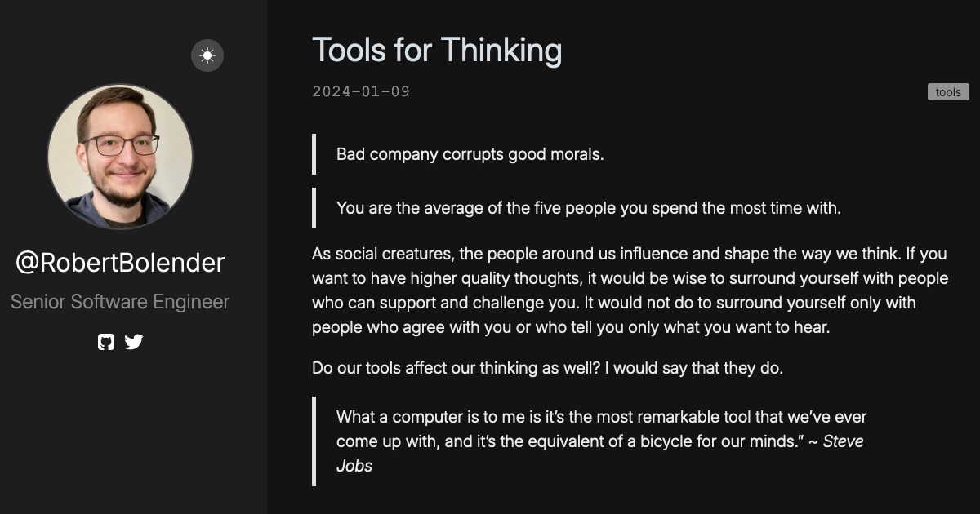This screenshot has height=514, width=980.
Task: Open the Twitter profile icon
Action: 134,342
